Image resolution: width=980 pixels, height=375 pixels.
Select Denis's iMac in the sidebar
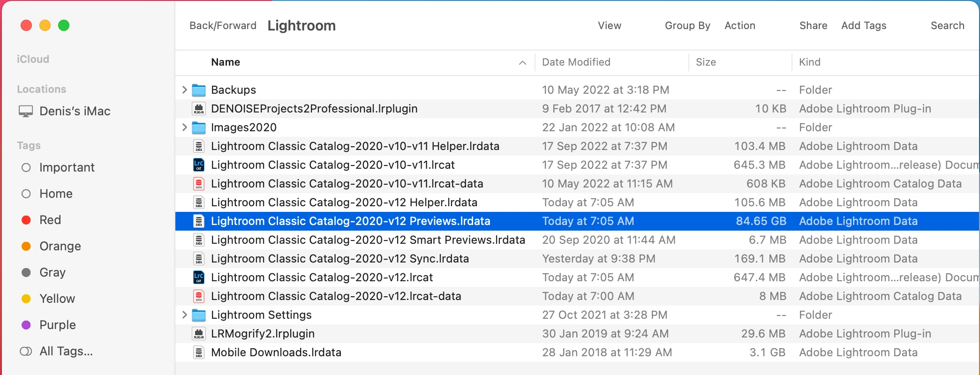(x=75, y=112)
